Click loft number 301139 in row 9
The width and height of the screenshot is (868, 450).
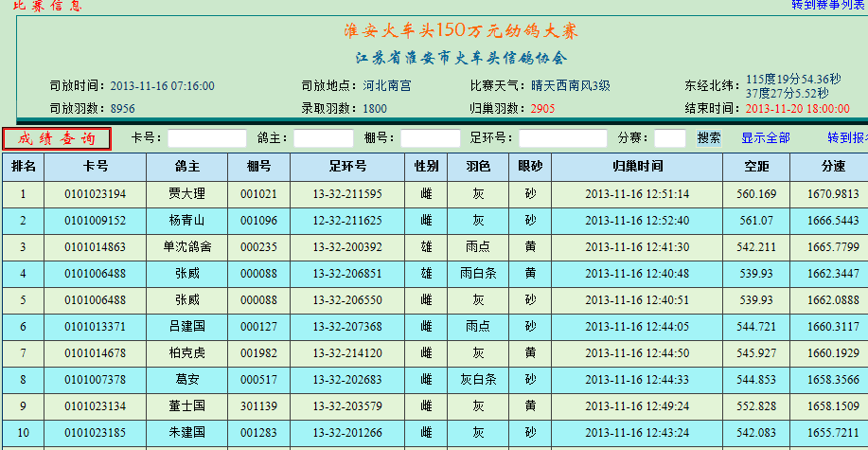(258, 406)
